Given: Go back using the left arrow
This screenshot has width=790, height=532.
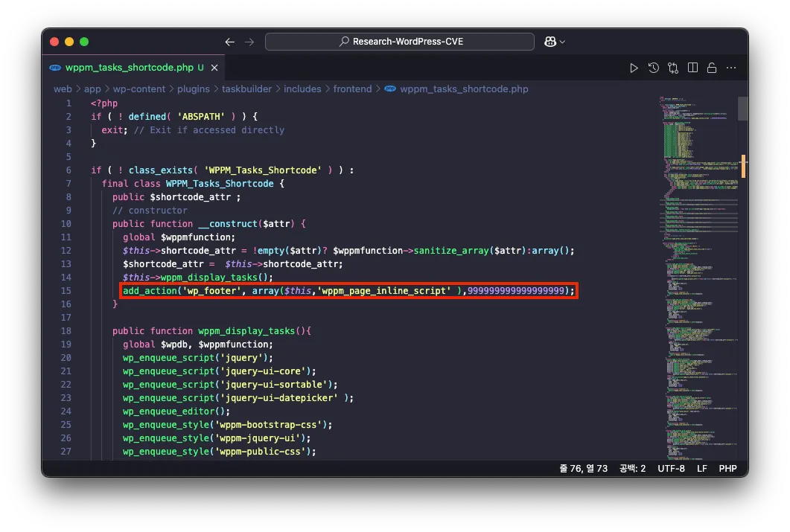Looking at the screenshot, I should 229,42.
